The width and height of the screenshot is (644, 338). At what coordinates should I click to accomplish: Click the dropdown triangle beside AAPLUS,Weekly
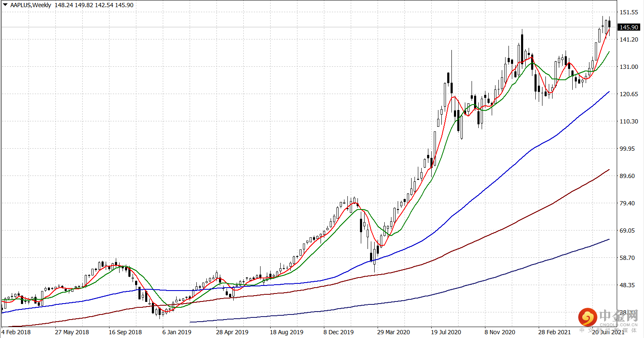5,5
